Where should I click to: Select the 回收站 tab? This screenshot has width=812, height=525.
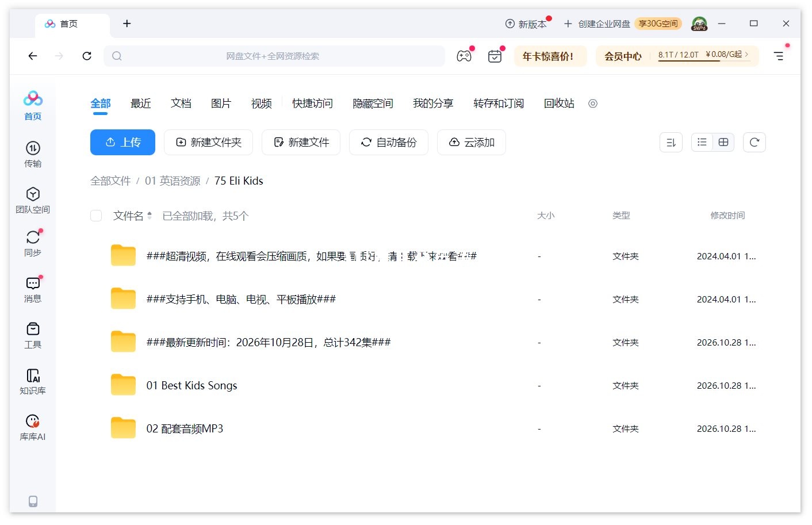559,104
